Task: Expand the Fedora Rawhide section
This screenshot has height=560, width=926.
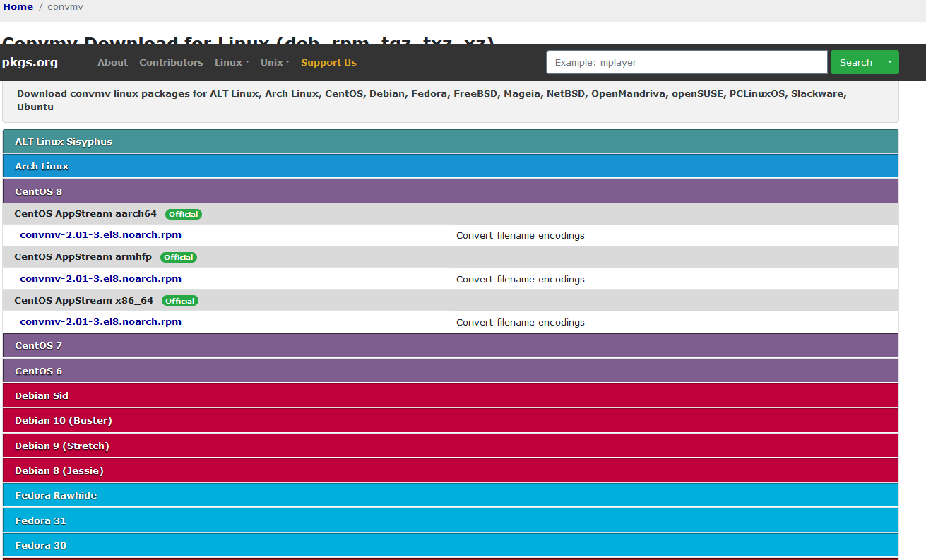Action: (x=451, y=495)
